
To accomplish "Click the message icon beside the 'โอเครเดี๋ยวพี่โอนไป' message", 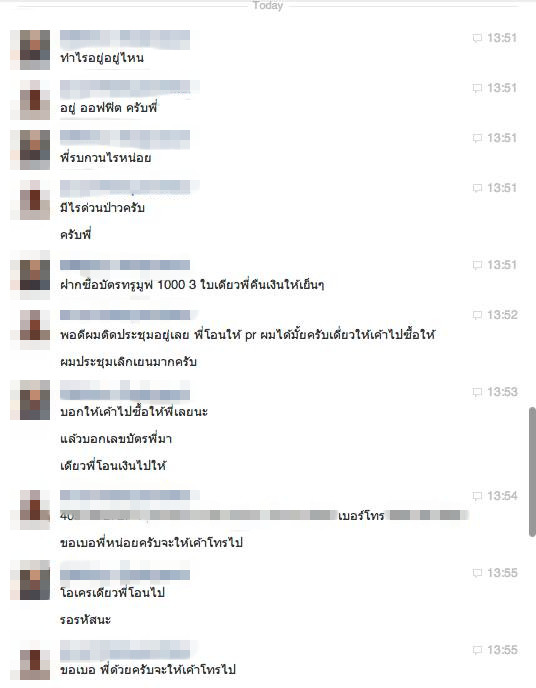I will (477, 573).
